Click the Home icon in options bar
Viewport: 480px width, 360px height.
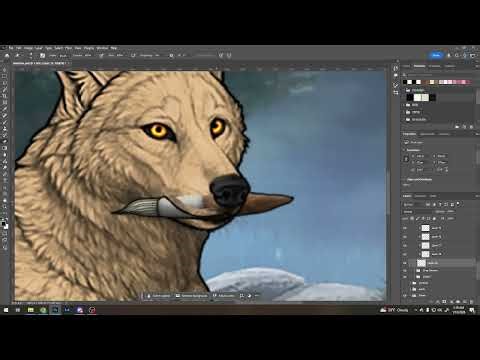tap(7, 55)
